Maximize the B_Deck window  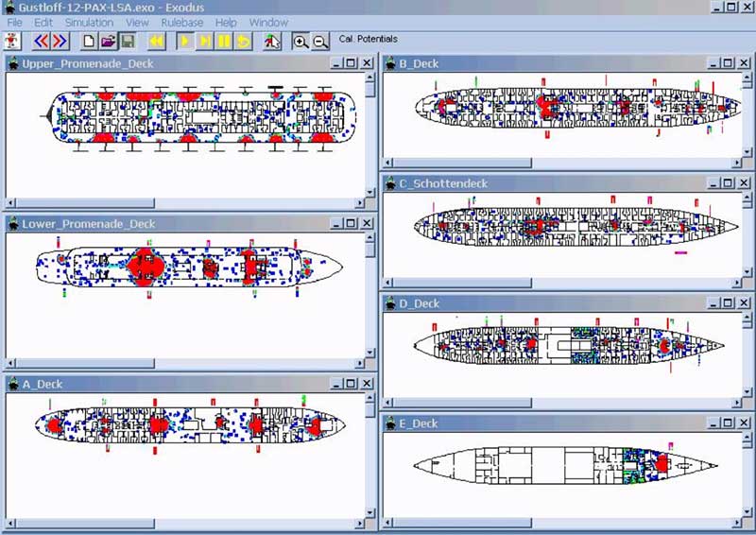point(728,62)
